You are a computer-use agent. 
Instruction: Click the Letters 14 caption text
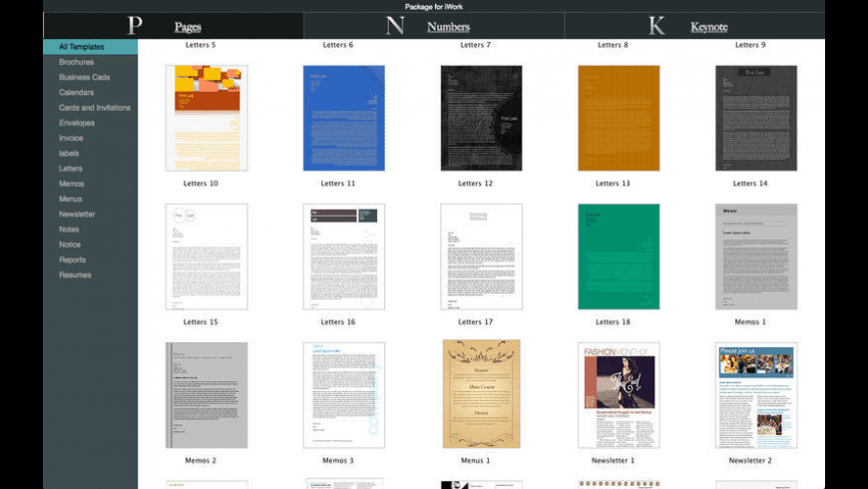750,184
